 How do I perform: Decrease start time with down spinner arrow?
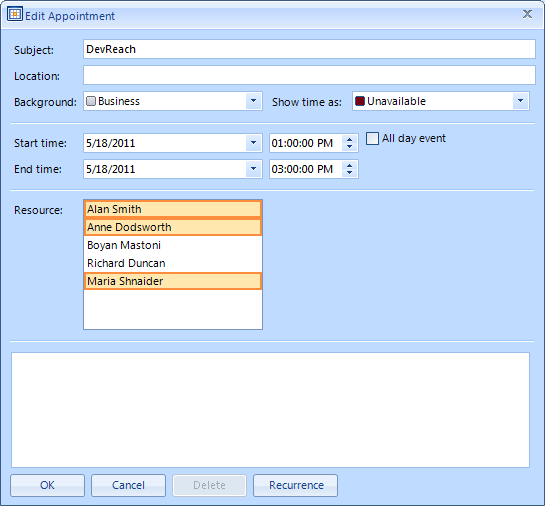click(349, 147)
